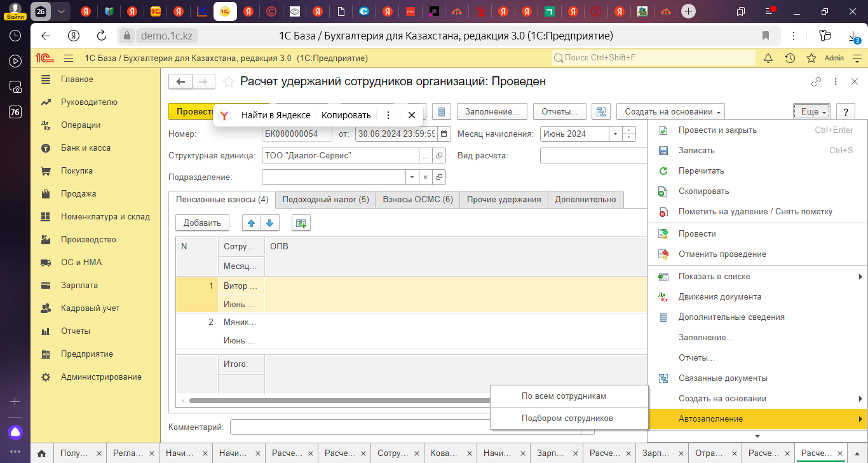Open the calendar picker for document date
Viewport: 868px width, 463px height.
tap(444, 134)
